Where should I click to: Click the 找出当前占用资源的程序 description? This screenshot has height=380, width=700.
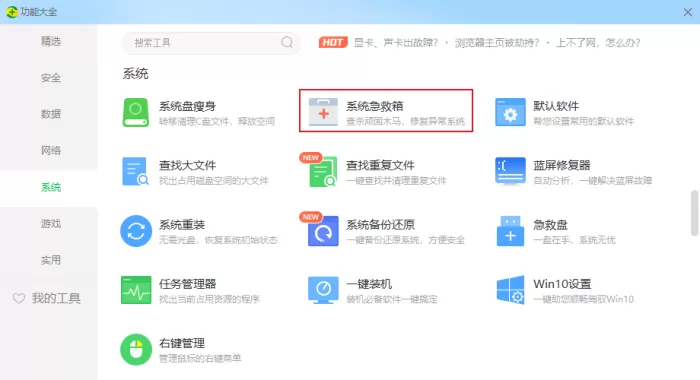tap(209, 299)
